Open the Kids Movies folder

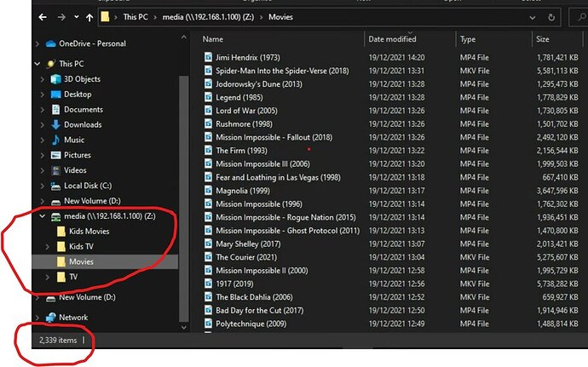(x=89, y=232)
